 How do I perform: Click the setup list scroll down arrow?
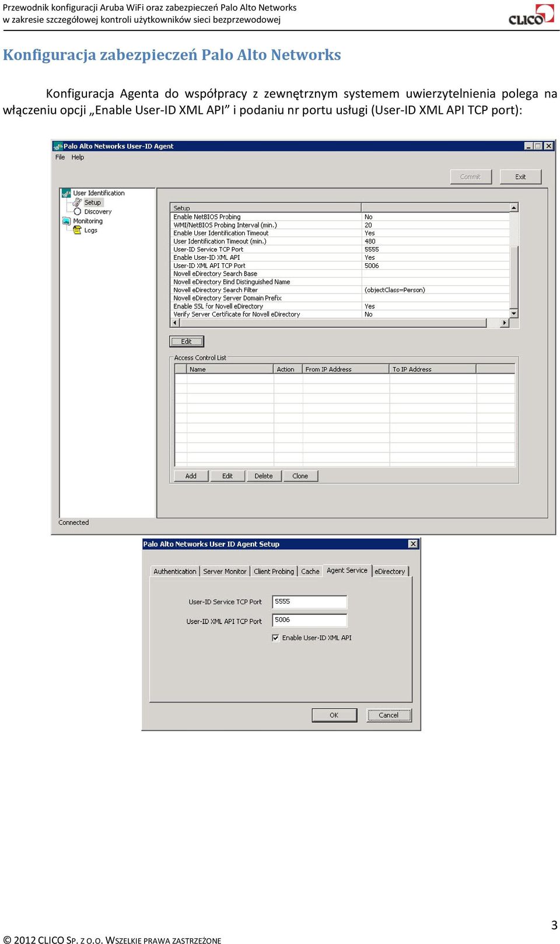tap(514, 314)
